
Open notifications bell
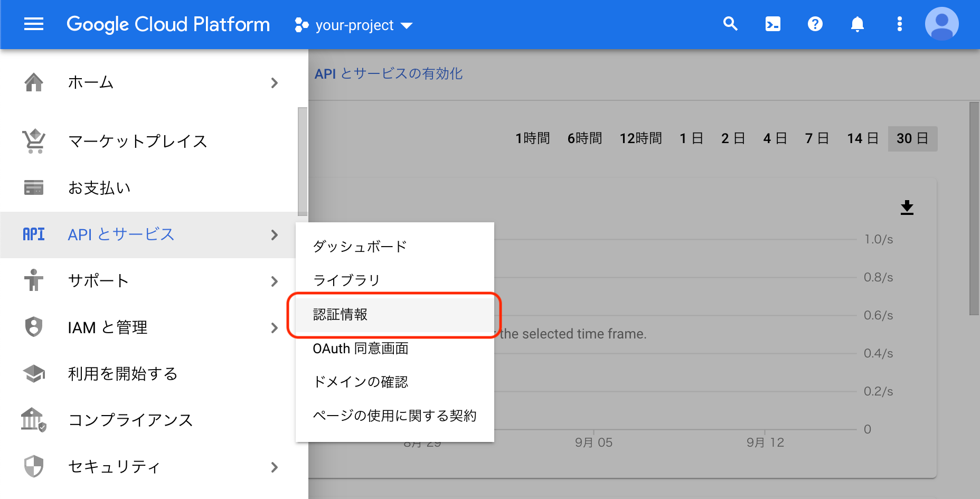coord(858,24)
